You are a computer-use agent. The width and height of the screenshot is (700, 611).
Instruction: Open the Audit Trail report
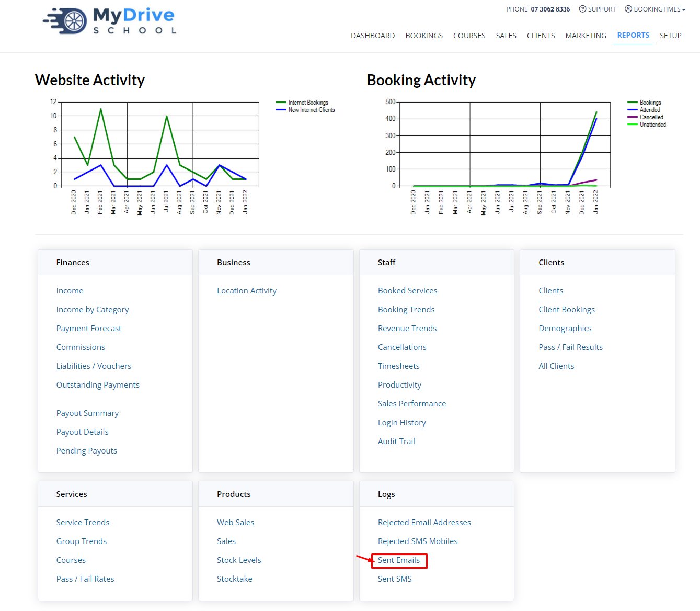pyautogui.click(x=396, y=441)
